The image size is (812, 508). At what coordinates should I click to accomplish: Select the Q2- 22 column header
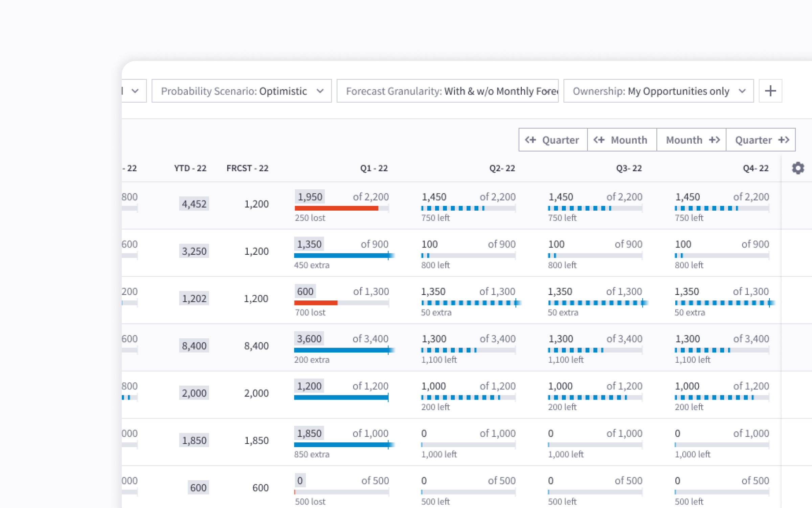point(502,168)
